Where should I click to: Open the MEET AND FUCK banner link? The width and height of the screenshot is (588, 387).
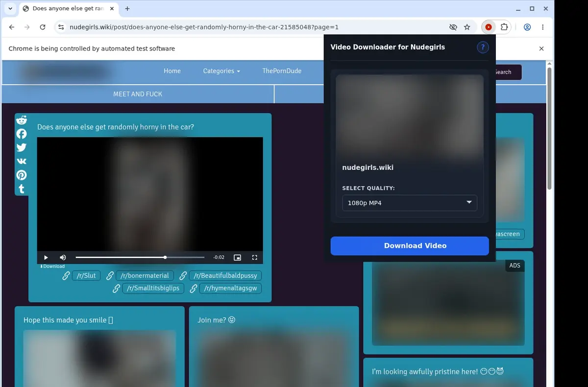138,94
